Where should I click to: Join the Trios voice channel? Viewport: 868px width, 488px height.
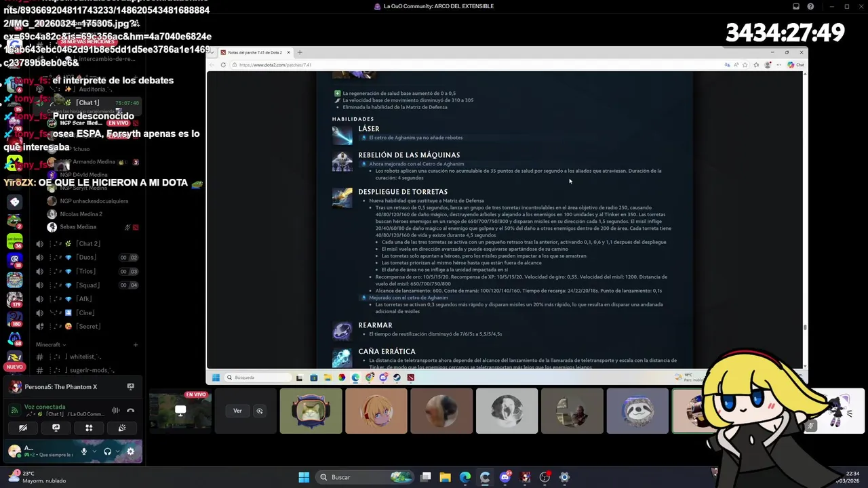click(87, 271)
